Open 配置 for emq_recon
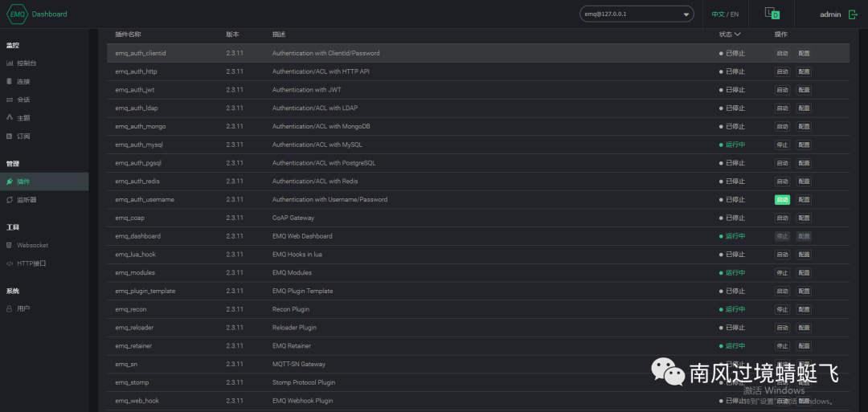 (x=804, y=309)
